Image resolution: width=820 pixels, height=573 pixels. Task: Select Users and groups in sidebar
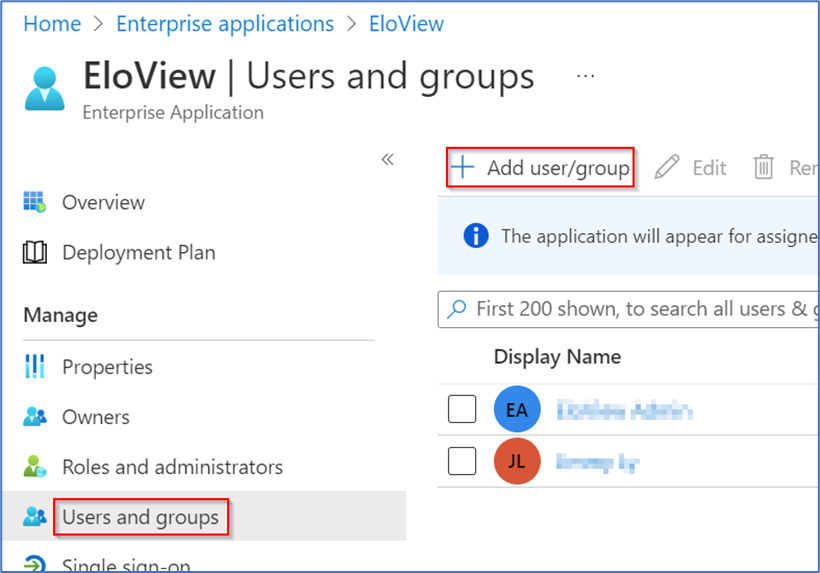pos(141,517)
